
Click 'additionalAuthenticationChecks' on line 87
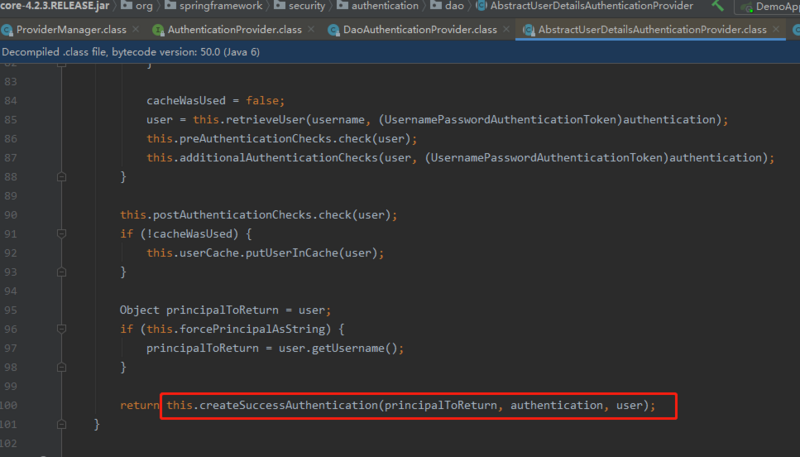point(279,158)
